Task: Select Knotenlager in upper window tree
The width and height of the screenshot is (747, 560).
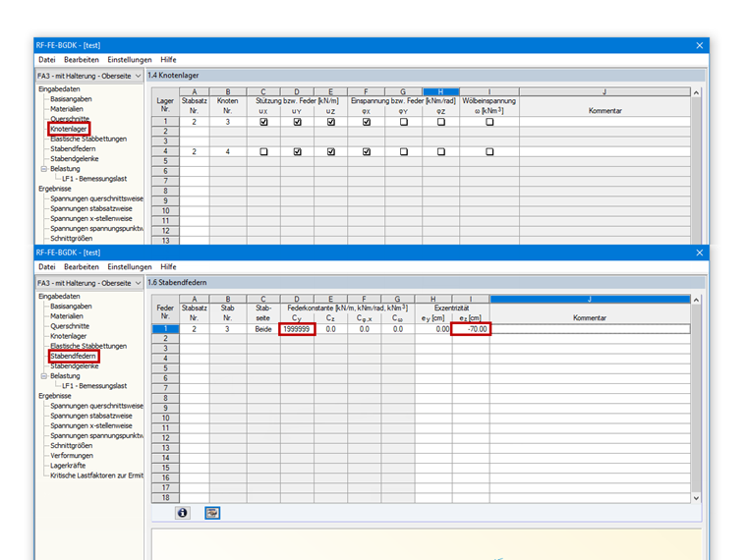Action: tap(69, 129)
